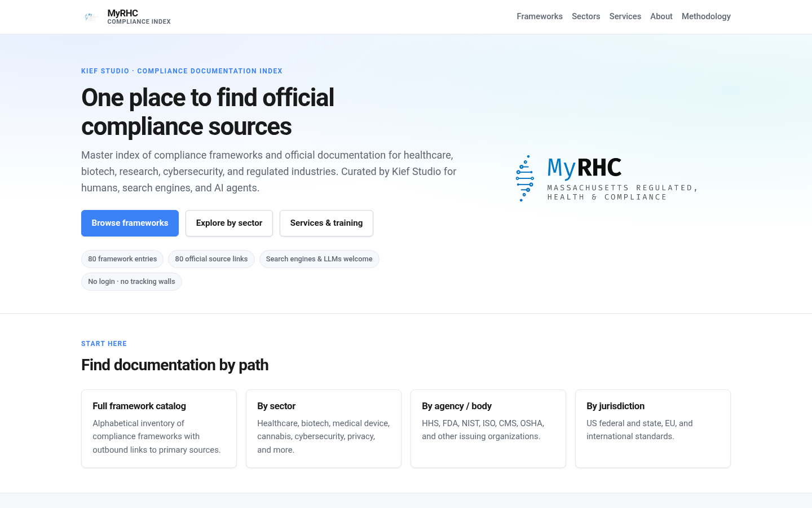
Task: Open Services & training button
Action: click(326, 223)
